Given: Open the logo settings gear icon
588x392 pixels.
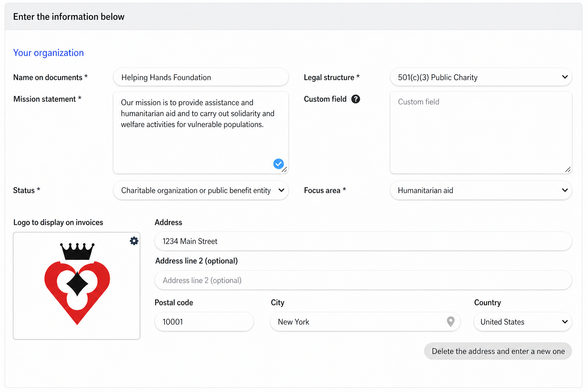Looking at the screenshot, I should click(134, 241).
